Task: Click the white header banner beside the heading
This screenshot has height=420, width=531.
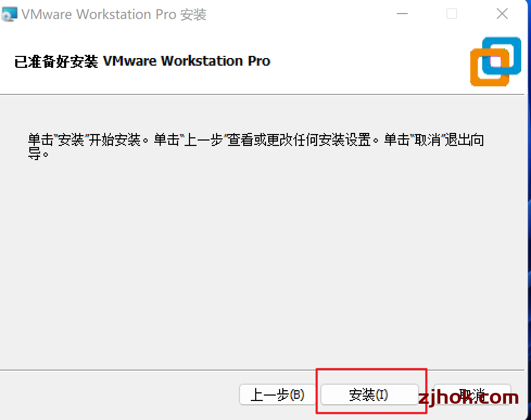Action: pyautogui.click(x=369, y=61)
